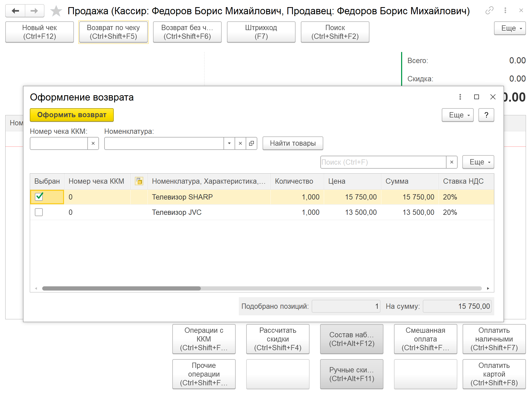Expand the Номенклатура dropdown list
532x394 pixels.
tap(229, 143)
